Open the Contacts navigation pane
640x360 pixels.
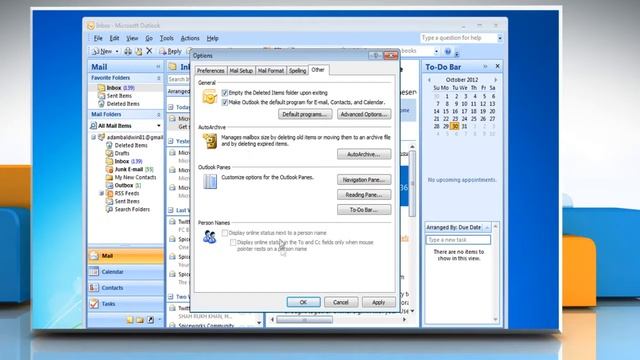click(126, 288)
